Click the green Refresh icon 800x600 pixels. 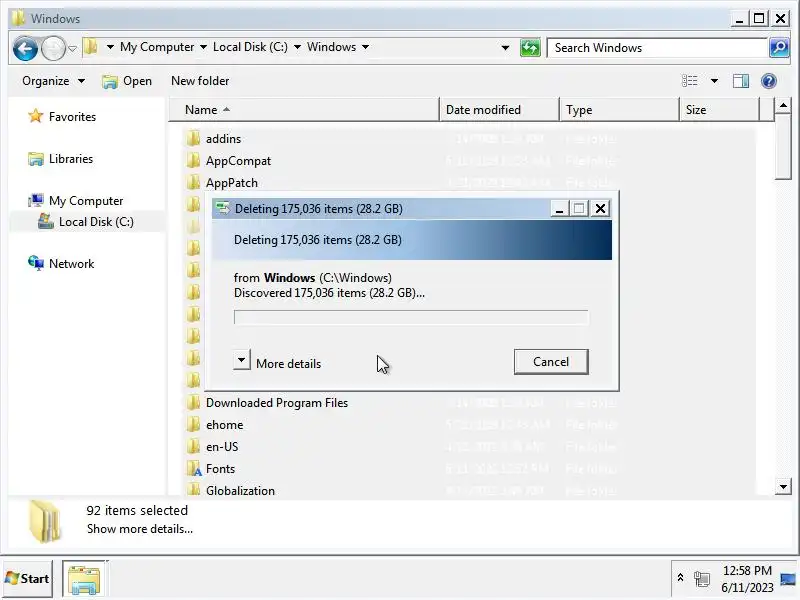(x=530, y=48)
